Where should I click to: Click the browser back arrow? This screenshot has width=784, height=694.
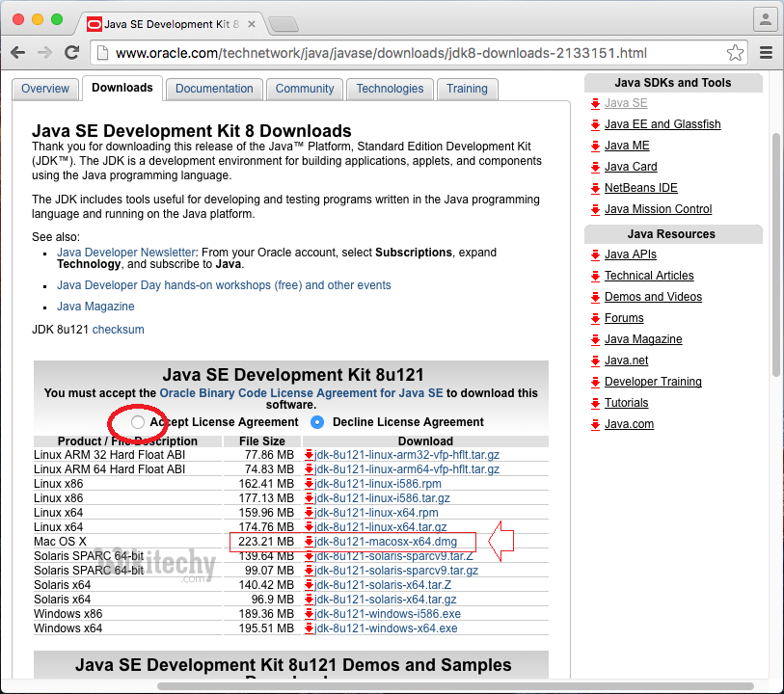point(18,53)
